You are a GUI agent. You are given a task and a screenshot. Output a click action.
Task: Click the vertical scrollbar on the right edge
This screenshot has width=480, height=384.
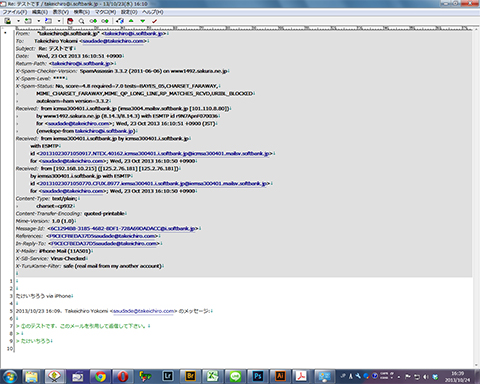click(476, 198)
